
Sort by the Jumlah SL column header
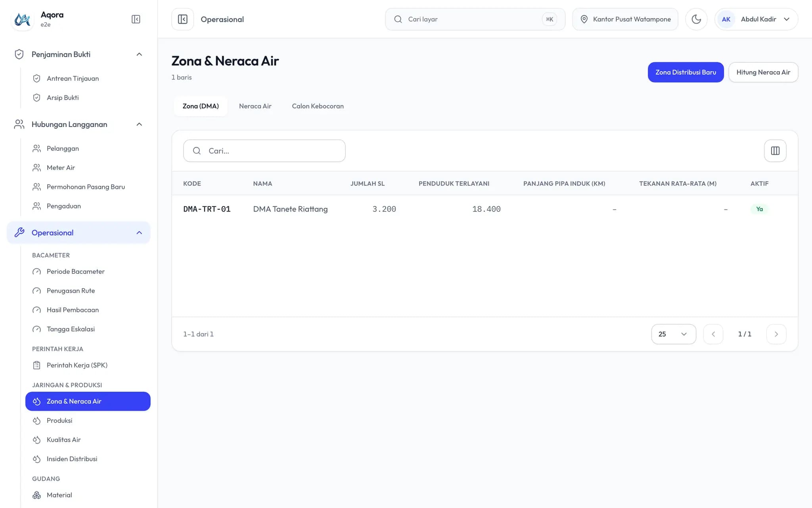click(x=367, y=183)
